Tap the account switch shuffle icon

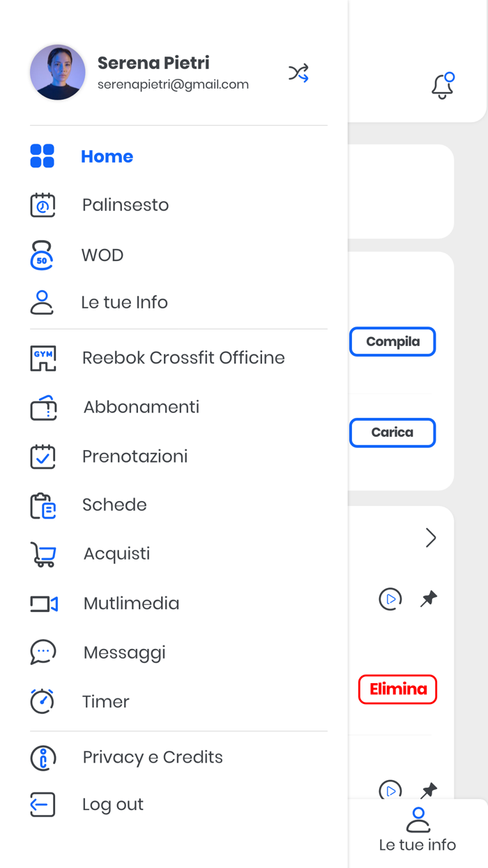pyautogui.click(x=298, y=73)
